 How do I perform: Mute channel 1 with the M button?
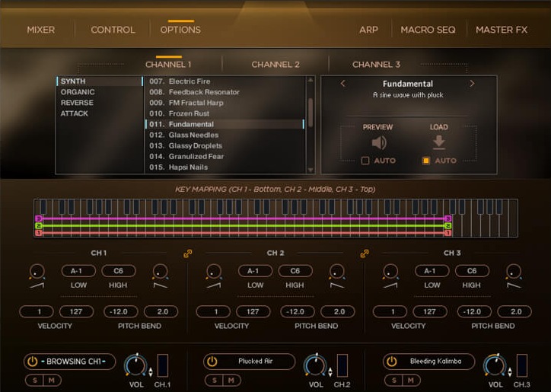tap(50, 380)
